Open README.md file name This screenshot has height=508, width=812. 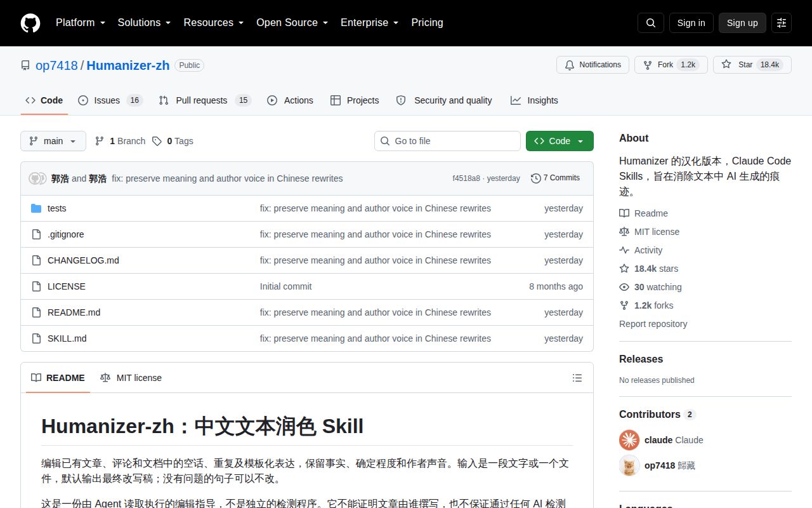pos(74,312)
